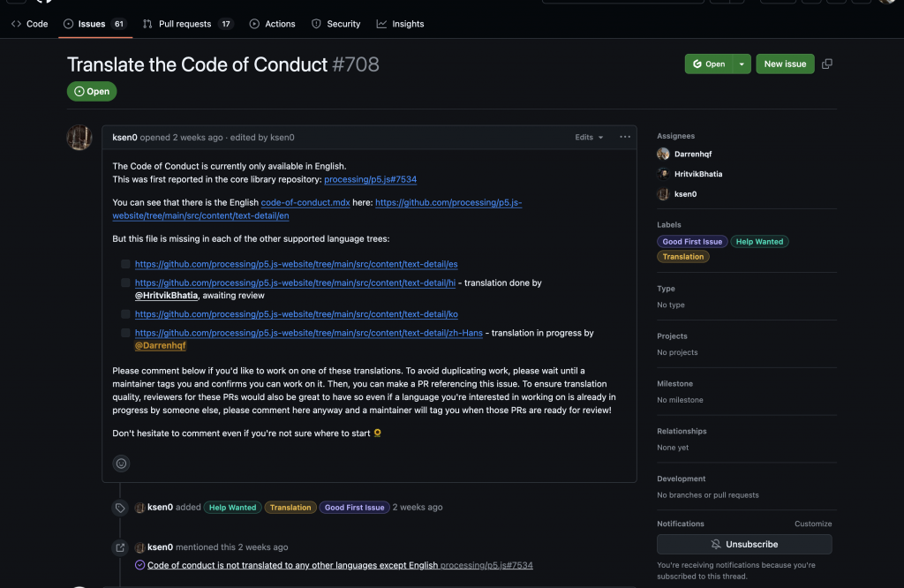904x588 pixels.
Task: Click ksen0's small avatar in the mention event
Action: click(139, 547)
